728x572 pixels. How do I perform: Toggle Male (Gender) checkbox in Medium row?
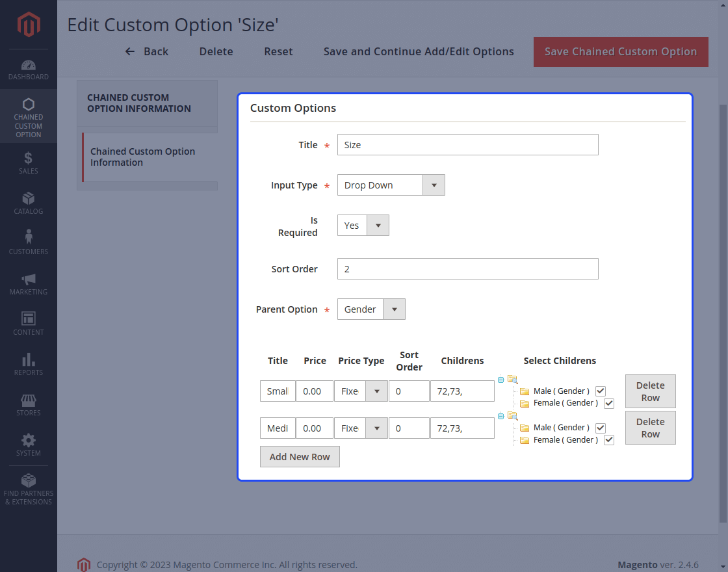(601, 428)
